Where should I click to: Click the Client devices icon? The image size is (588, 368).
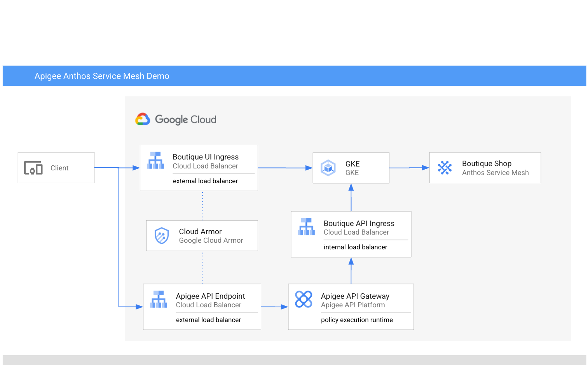pyautogui.click(x=33, y=168)
